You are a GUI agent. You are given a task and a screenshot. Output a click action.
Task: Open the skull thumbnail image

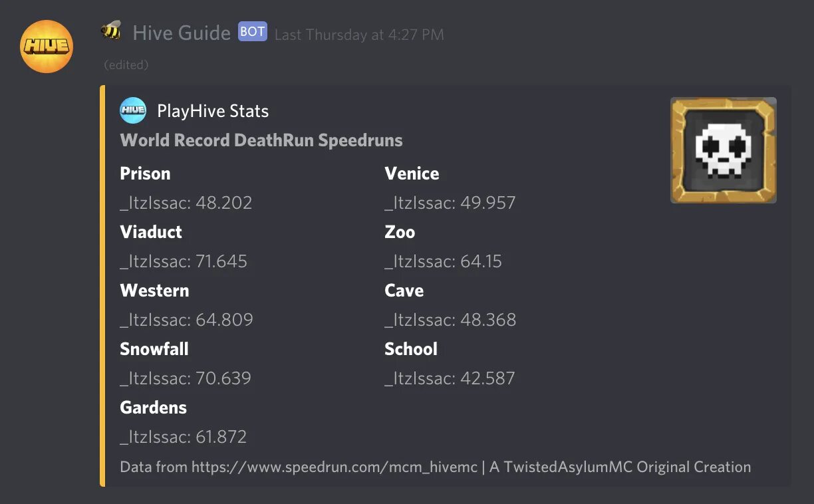point(723,150)
